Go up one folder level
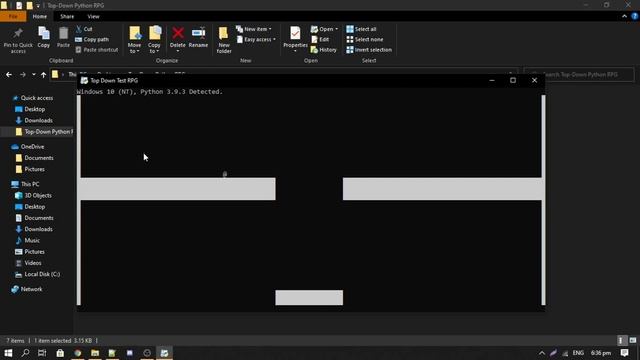The image size is (640, 360). pyautogui.click(x=43, y=75)
